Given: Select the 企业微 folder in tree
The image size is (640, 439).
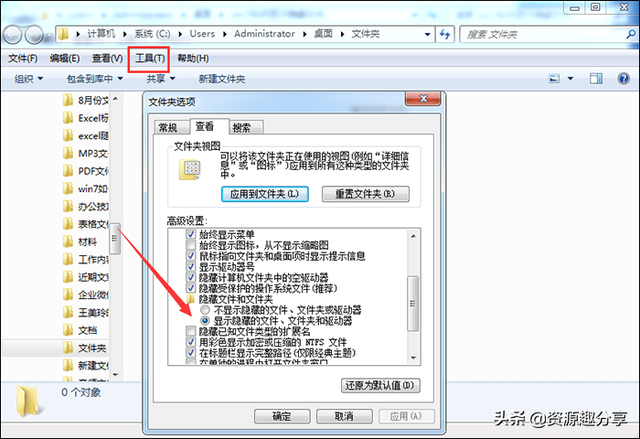Looking at the screenshot, I should point(86,295).
